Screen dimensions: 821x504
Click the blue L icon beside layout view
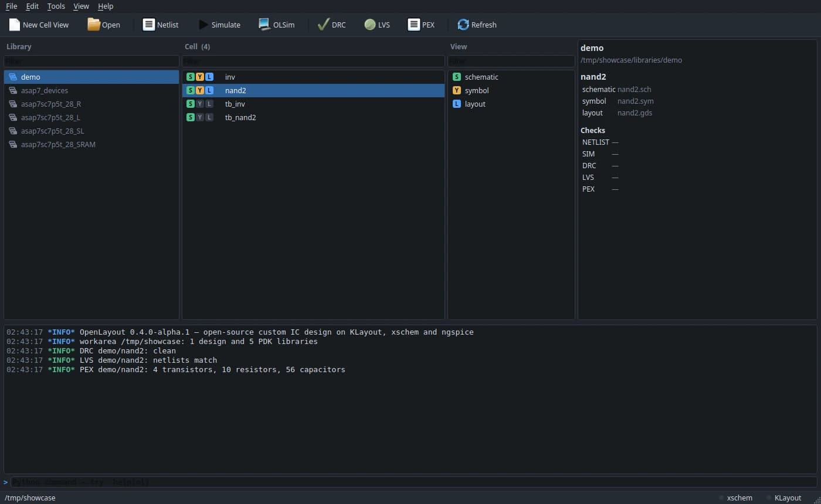[x=457, y=104]
